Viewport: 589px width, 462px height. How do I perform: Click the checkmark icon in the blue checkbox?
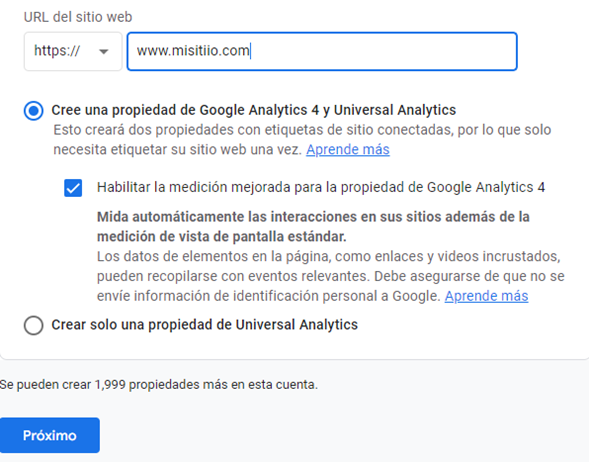tap(73, 188)
